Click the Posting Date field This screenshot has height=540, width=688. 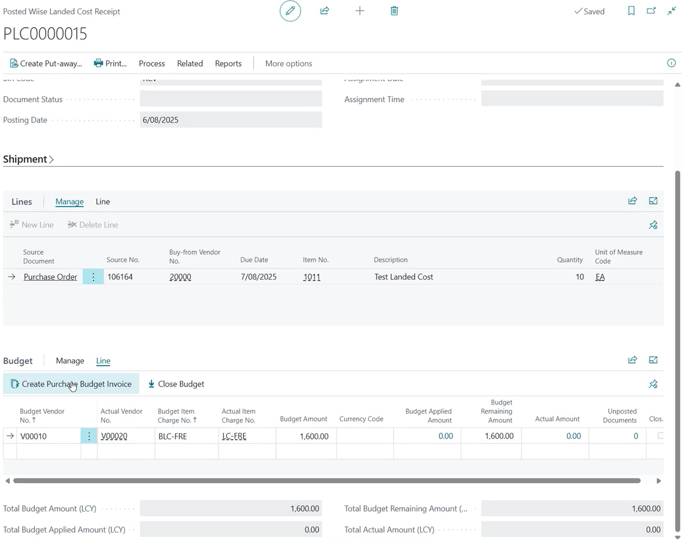231,120
